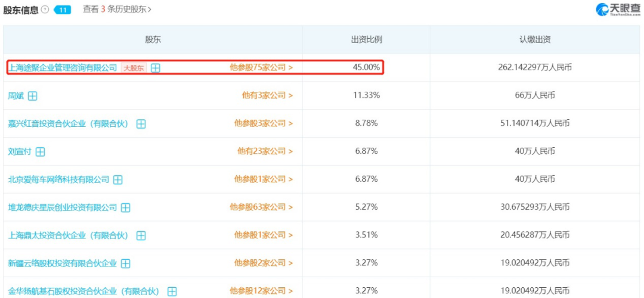Expand structure icon next to 金华扬航基石股权投资合伙企业

pyautogui.click(x=172, y=291)
